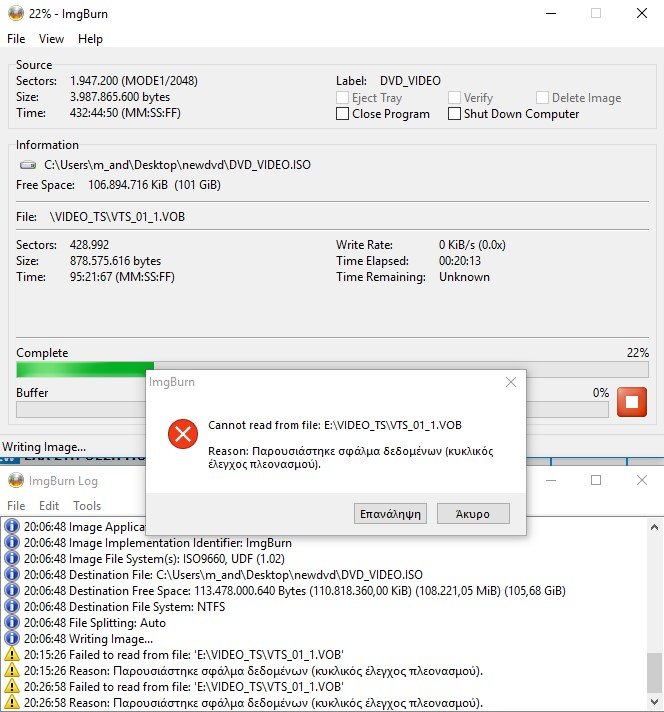Minimize the ImgBurn Log window
Screen dimensions: 664x712
point(551,480)
